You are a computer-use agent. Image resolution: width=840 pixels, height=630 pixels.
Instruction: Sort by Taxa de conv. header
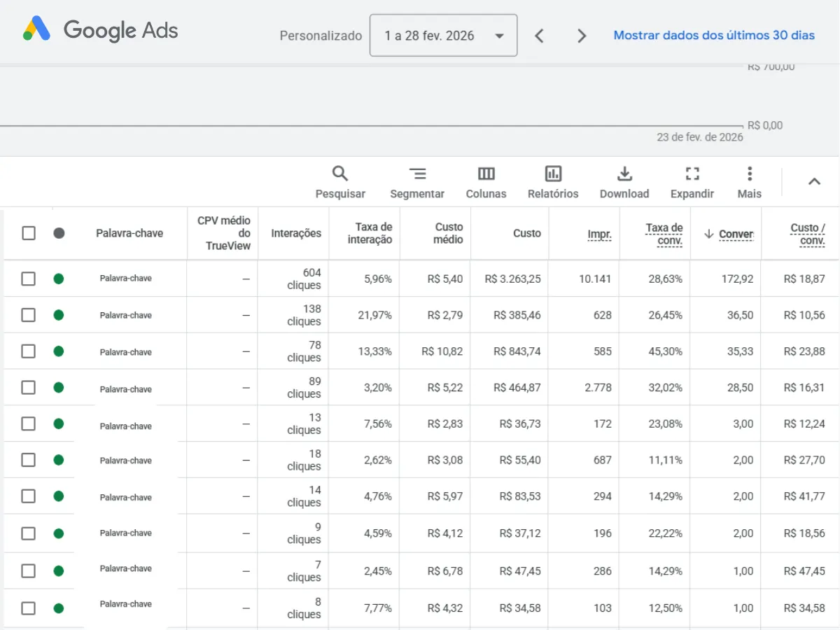(x=664, y=234)
